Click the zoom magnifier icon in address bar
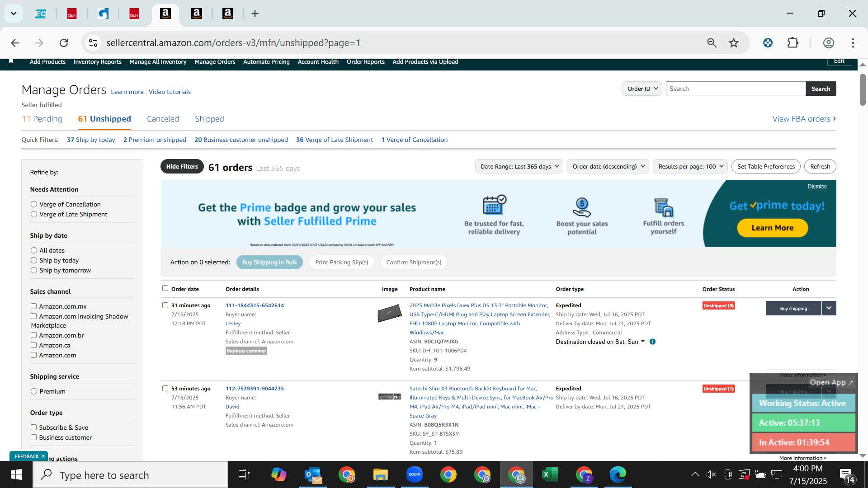 pos(712,43)
